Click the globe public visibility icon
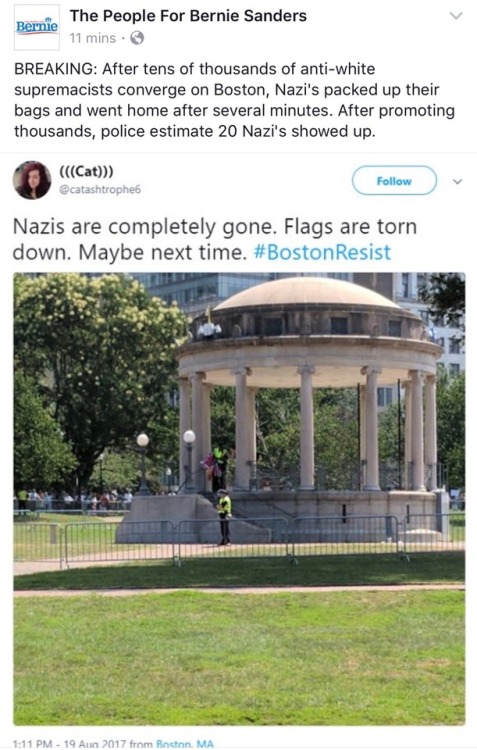The width and height of the screenshot is (477, 750). pyautogui.click(x=137, y=38)
